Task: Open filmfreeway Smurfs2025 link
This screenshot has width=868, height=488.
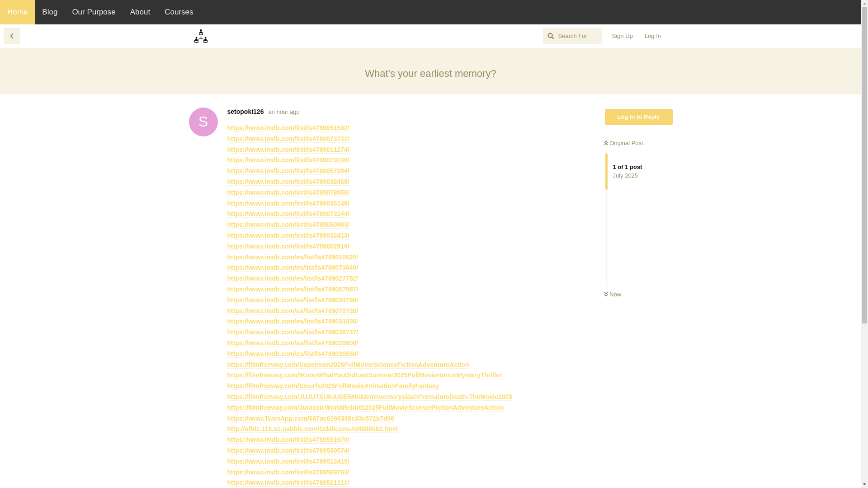Action: [333, 386]
